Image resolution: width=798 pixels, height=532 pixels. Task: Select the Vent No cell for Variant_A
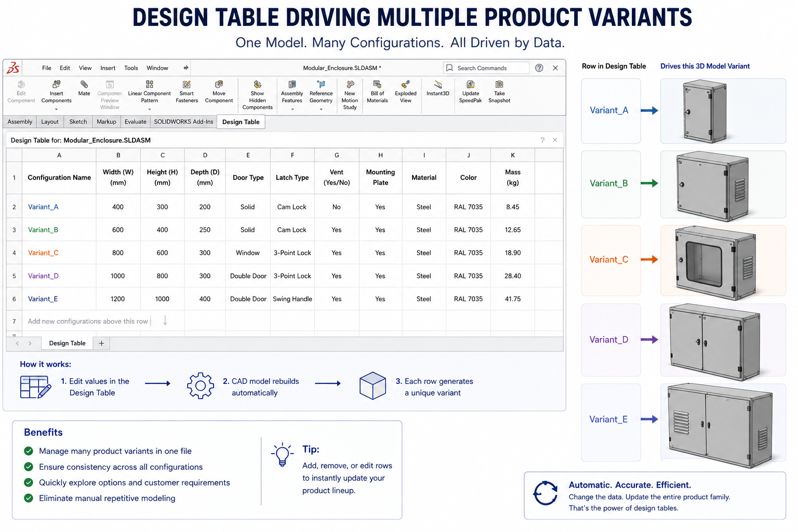[x=337, y=207]
